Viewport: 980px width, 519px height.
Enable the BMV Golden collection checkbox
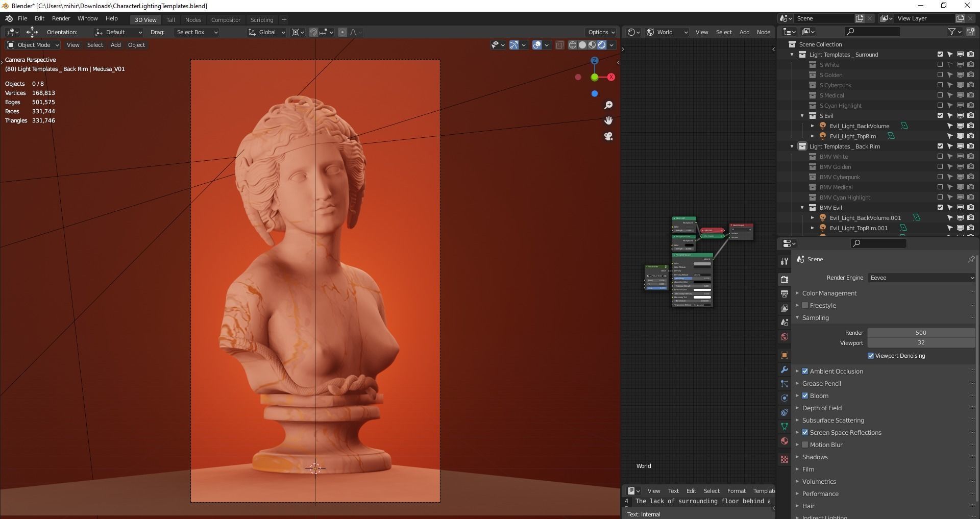click(940, 167)
